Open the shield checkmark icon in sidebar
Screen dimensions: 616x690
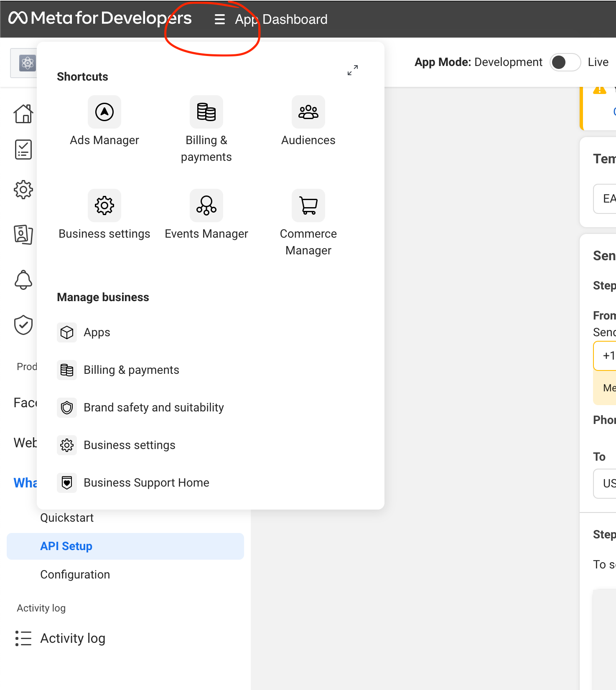[x=23, y=325]
